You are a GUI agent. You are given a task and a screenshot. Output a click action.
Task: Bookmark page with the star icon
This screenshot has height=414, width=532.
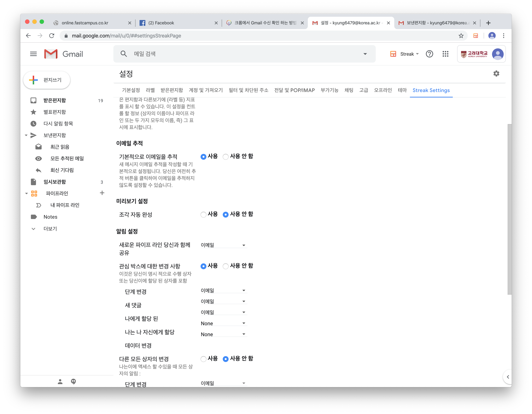click(461, 36)
